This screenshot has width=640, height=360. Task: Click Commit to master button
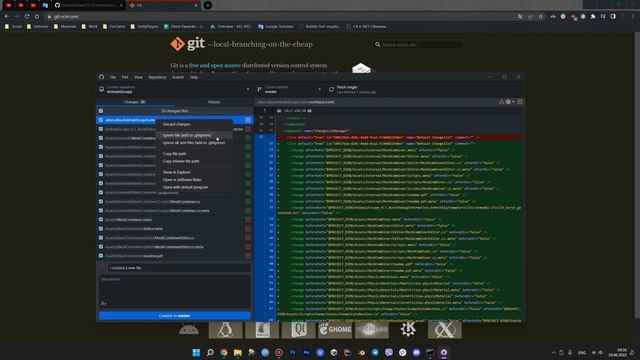(174, 316)
